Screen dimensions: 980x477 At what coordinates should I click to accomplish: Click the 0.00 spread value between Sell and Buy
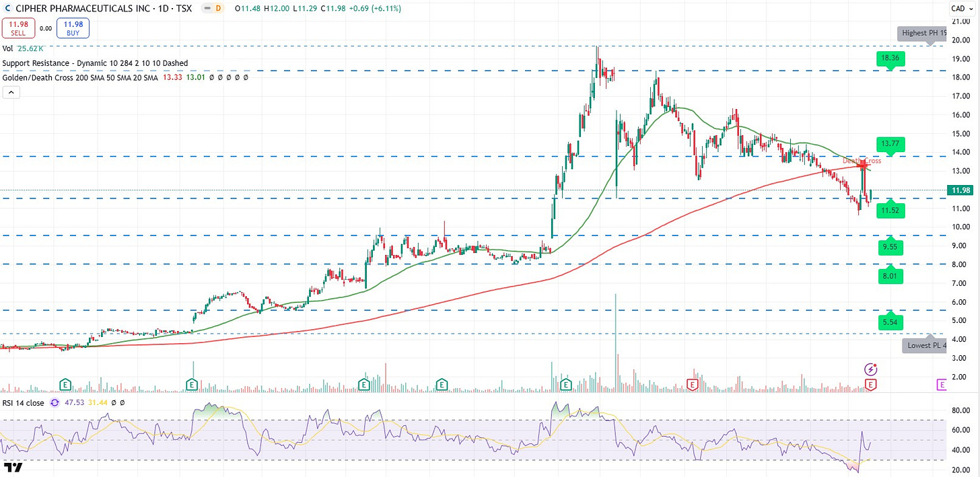click(46, 28)
